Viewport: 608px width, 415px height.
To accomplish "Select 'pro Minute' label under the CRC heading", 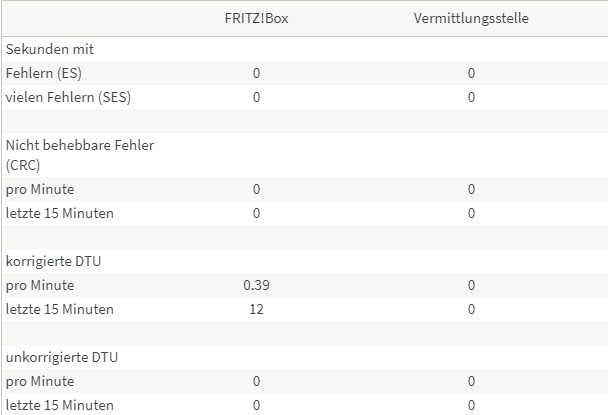I will 40,189.
